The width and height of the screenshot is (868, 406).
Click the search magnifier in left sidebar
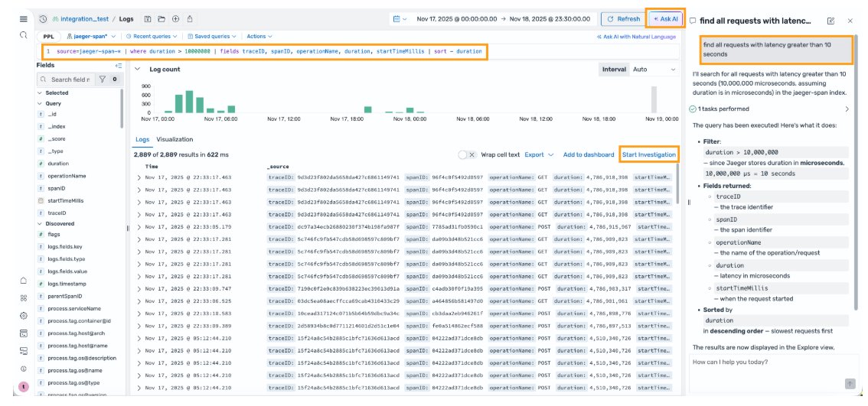pyautogui.click(x=23, y=35)
